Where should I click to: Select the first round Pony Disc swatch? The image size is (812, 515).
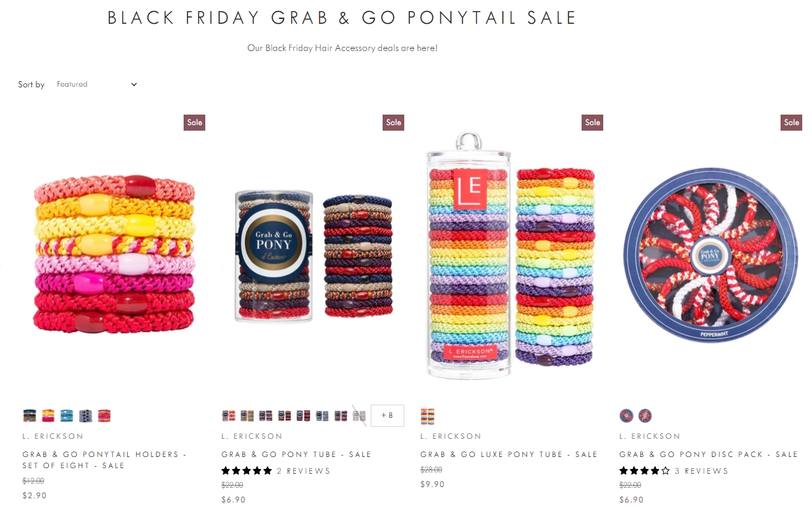(626, 416)
